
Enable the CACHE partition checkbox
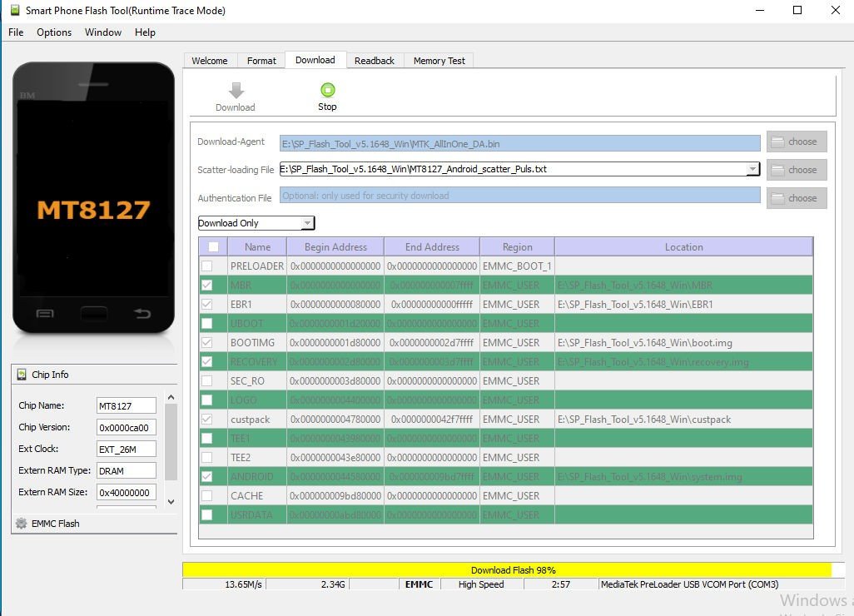pyautogui.click(x=206, y=496)
